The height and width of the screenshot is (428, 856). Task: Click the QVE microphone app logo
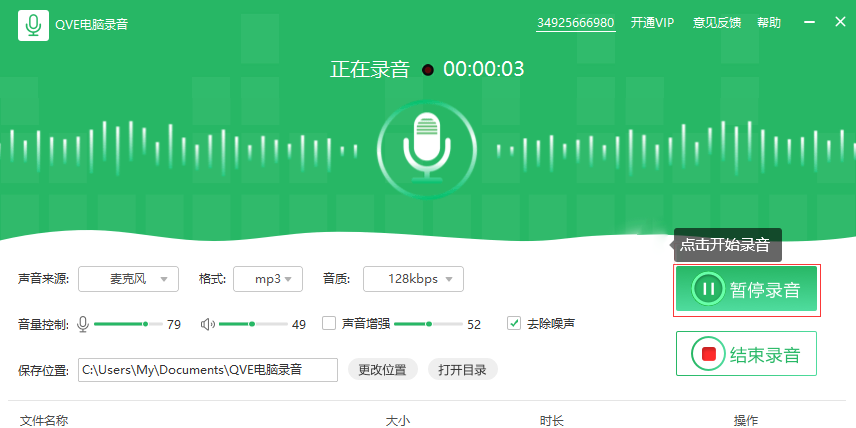coord(33,25)
